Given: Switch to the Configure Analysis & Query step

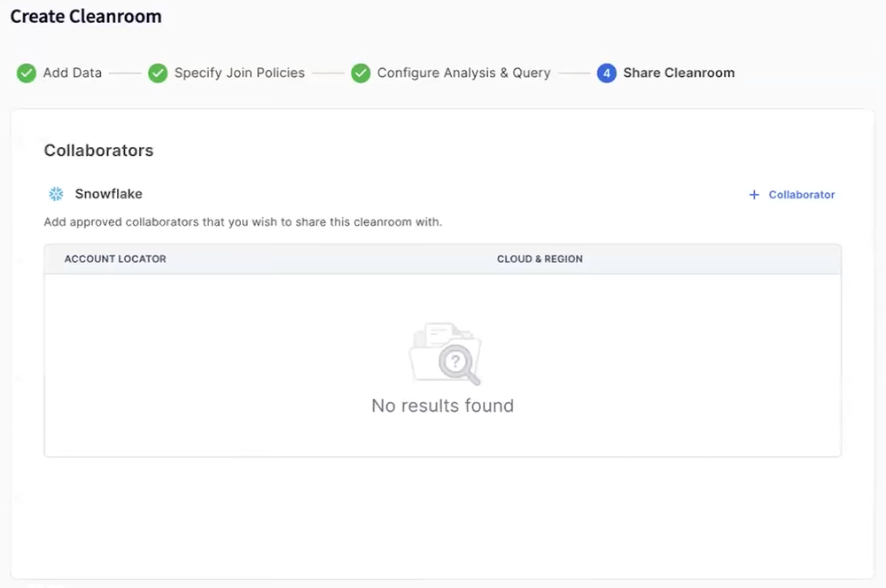Looking at the screenshot, I should (465, 73).
